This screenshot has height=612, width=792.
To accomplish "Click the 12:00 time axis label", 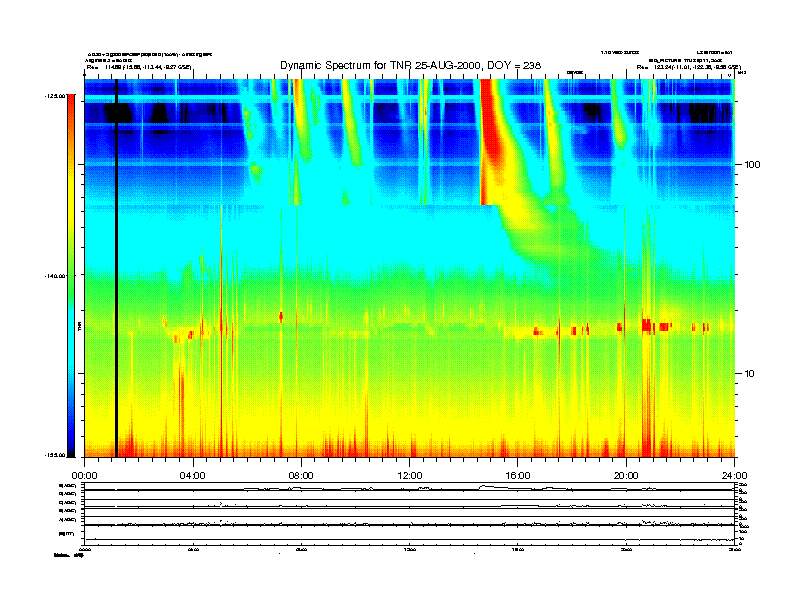I will coord(410,475).
